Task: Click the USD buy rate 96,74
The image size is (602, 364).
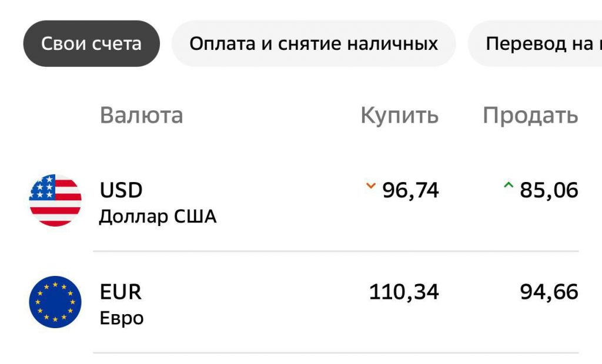Action: tap(410, 190)
